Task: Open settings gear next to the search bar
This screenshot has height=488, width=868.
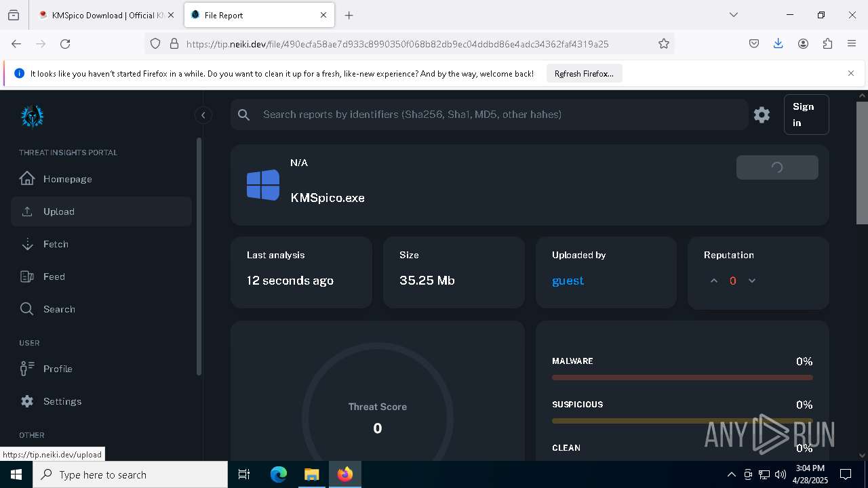Action: pyautogui.click(x=762, y=115)
